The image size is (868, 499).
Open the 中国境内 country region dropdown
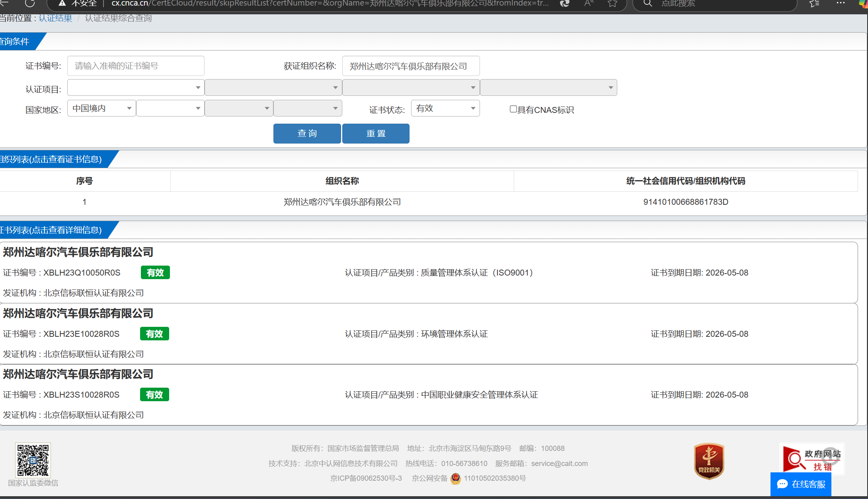tap(101, 108)
